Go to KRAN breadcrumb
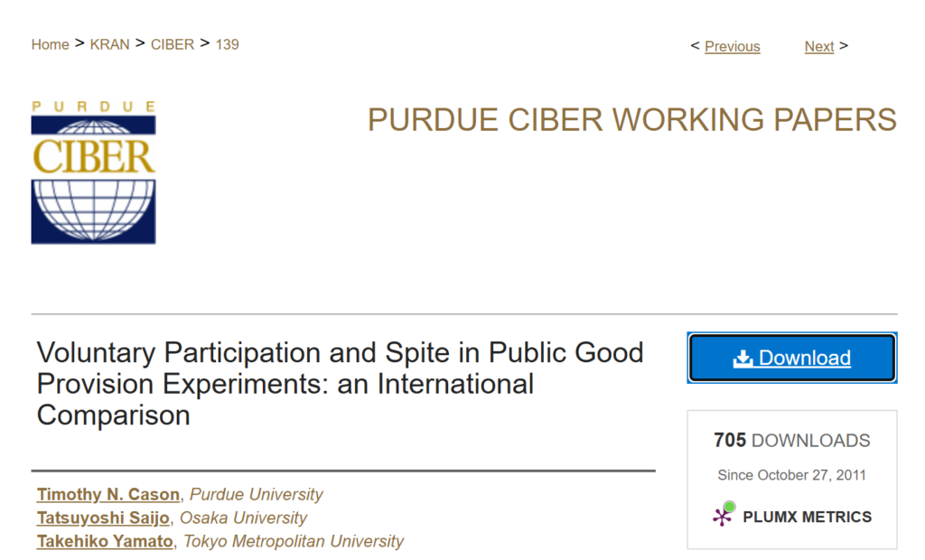 [x=109, y=45]
